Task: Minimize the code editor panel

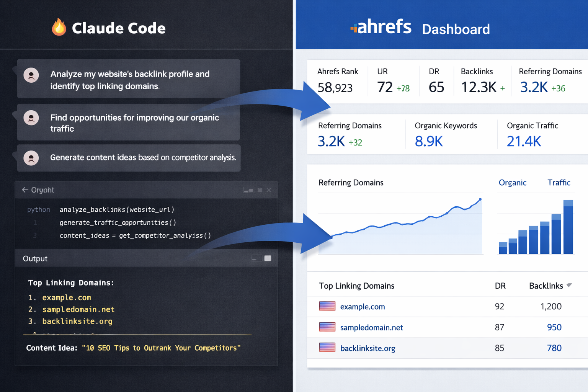Action: [248, 190]
